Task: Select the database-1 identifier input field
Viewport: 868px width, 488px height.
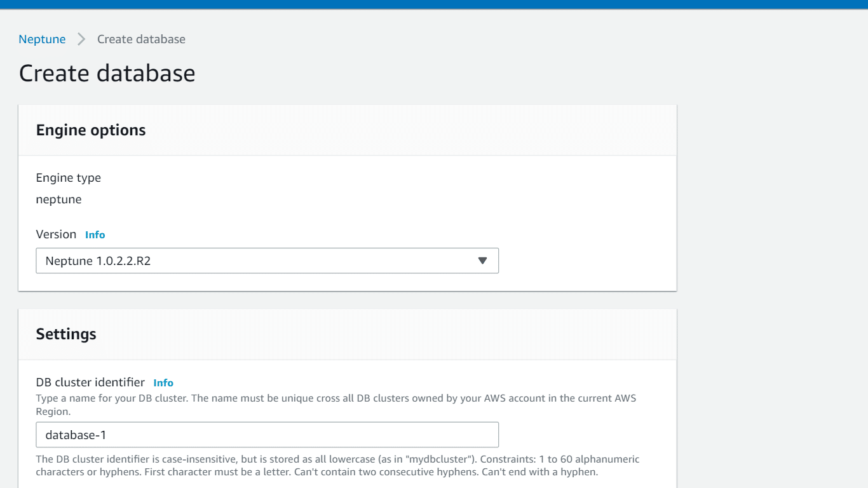Action: pyautogui.click(x=267, y=435)
